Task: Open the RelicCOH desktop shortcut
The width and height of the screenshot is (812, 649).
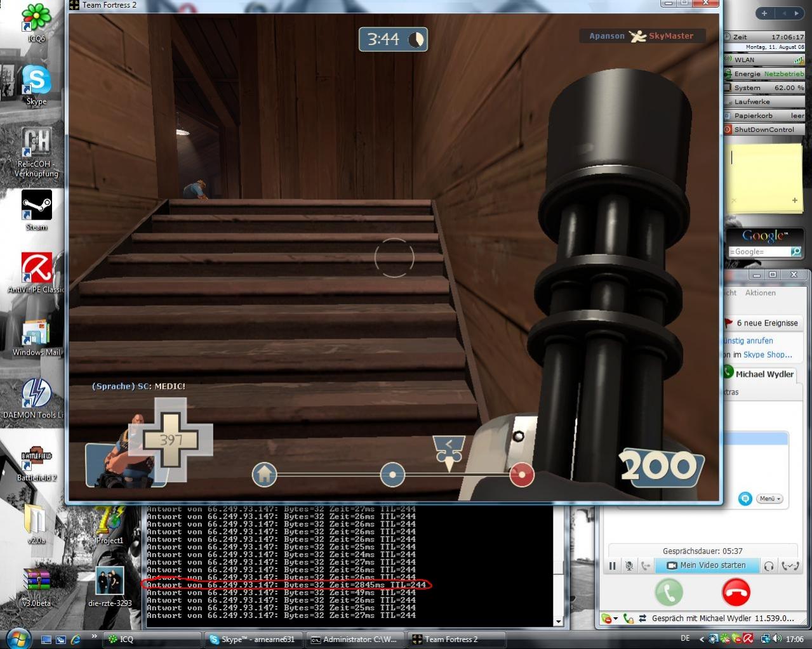Action: 36,152
